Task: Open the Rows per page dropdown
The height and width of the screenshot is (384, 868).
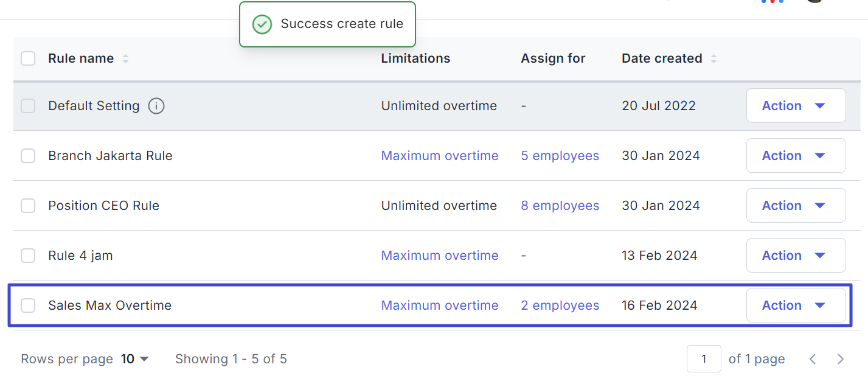Action: [x=135, y=359]
